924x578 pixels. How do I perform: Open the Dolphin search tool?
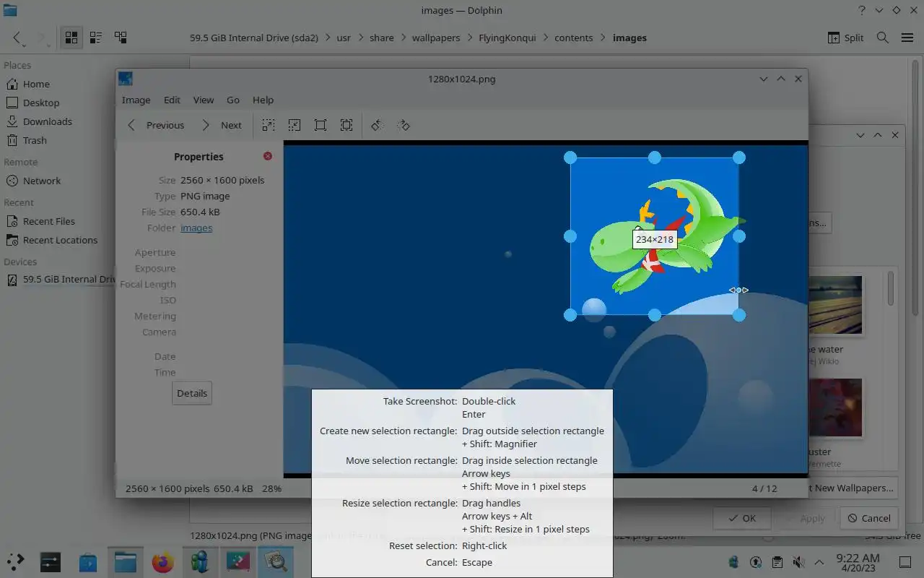[x=882, y=38]
